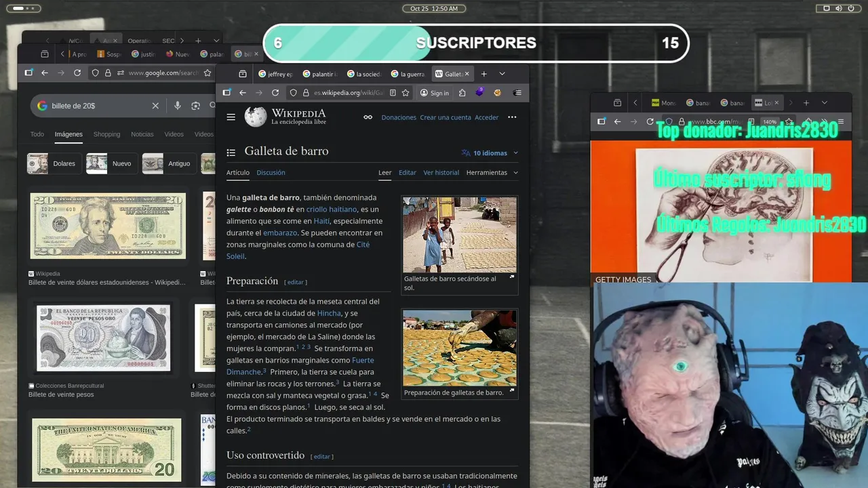Viewport: 868px width, 488px height.
Task: Switch to the 'jeffrey ep' tab
Action: tap(275, 74)
